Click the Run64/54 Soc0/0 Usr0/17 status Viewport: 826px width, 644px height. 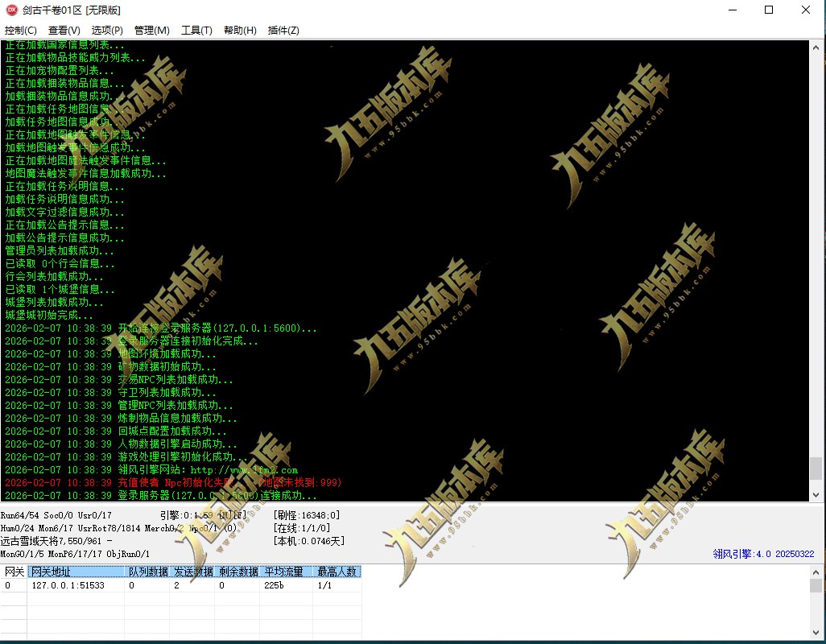coord(56,515)
